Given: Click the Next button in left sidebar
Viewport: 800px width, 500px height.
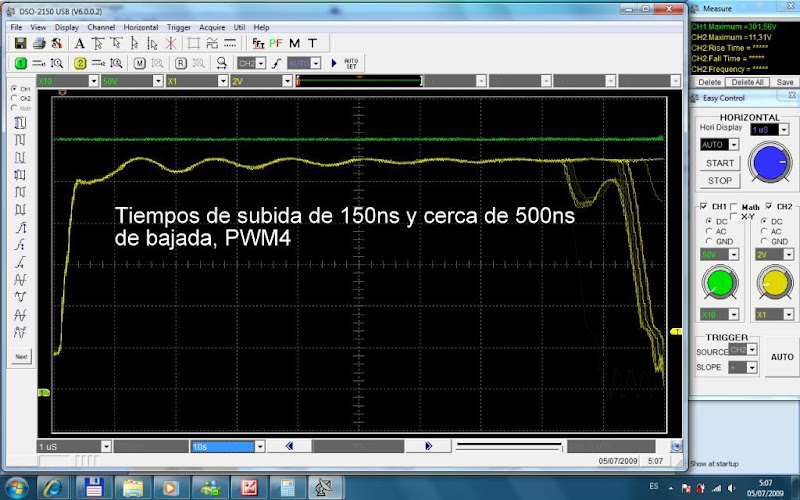Looking at the screenshot, I should (21, 357).
